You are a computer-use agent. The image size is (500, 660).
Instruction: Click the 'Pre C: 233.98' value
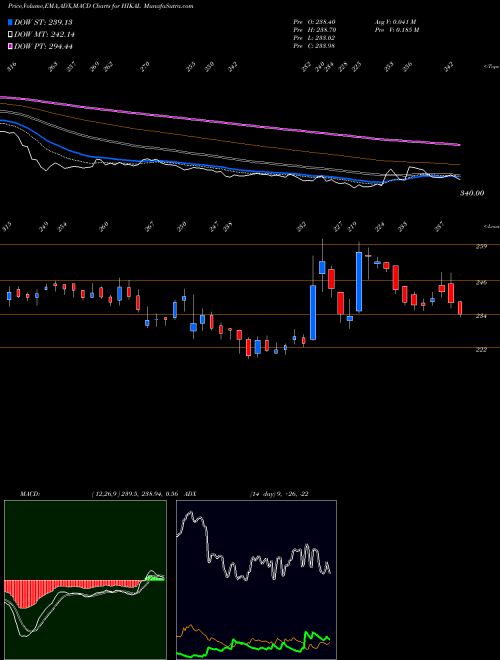click(314, 46)
